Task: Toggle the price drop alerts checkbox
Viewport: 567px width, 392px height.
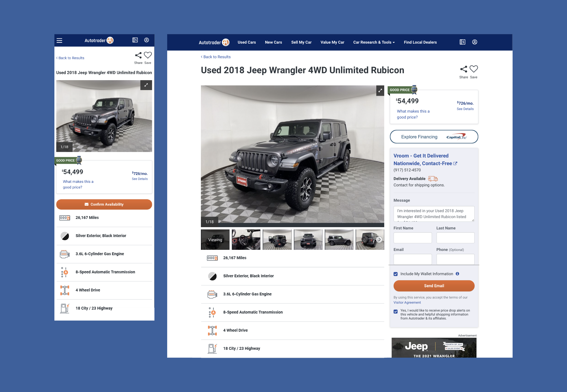Action: coord(396,312)
